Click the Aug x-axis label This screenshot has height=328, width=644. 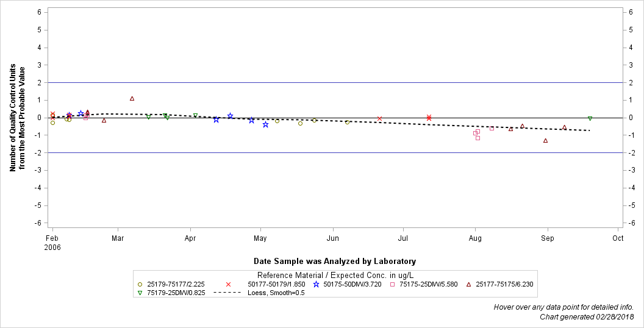475,238
